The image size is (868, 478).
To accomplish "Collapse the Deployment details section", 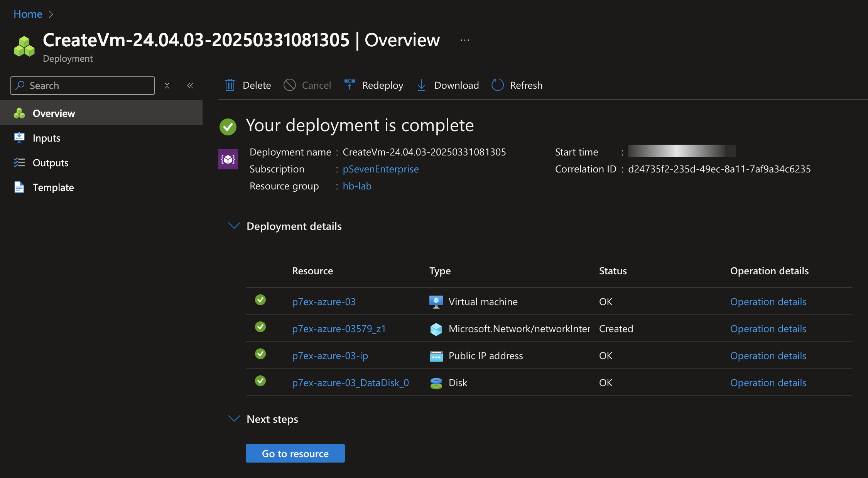I will [234, 226].
